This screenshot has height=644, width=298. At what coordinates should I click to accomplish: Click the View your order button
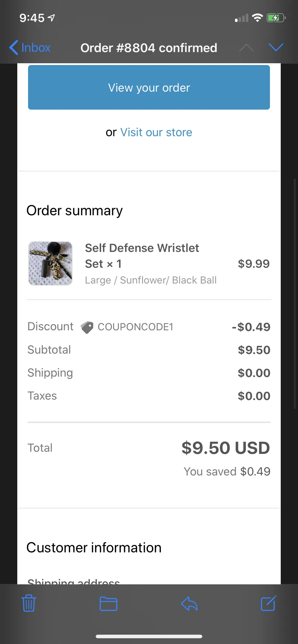pyautogui.click(x=149, y=87)
